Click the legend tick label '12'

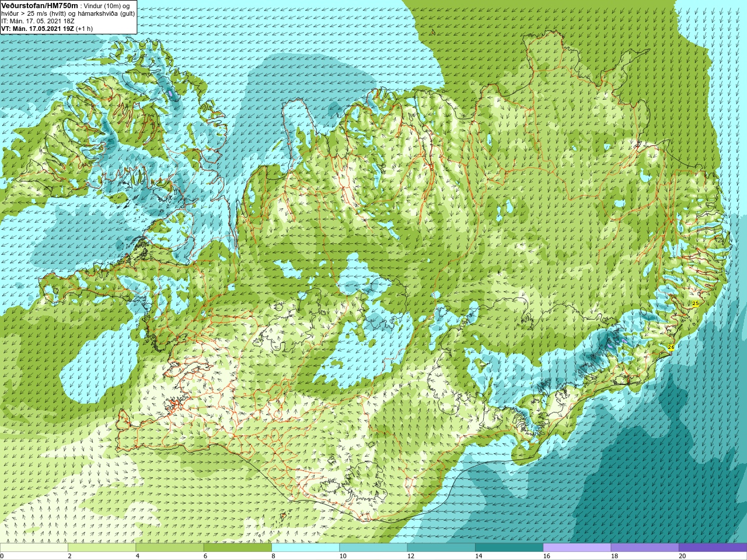click(411, 556)
